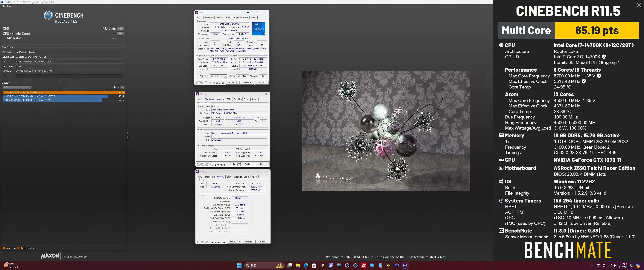
Task: Close the BenchMate result panel with X
Action: pyautogui.click(x=639, y=5)
